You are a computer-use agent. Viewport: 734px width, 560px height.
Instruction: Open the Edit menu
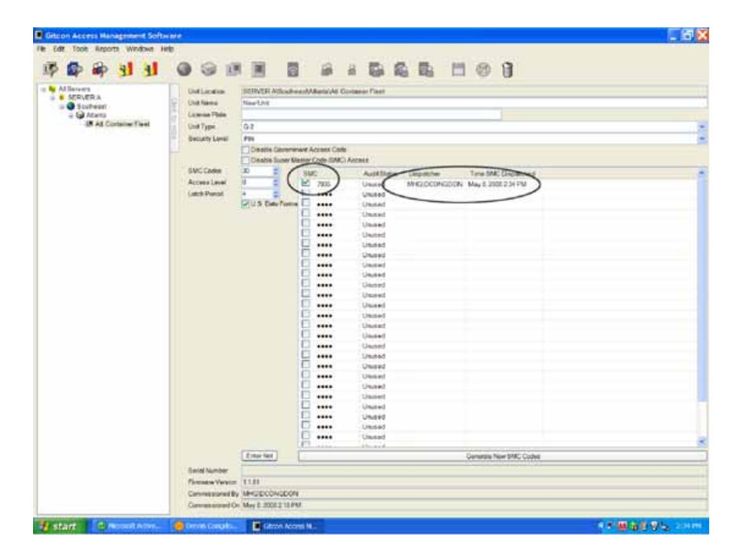[x=59, y=48]
